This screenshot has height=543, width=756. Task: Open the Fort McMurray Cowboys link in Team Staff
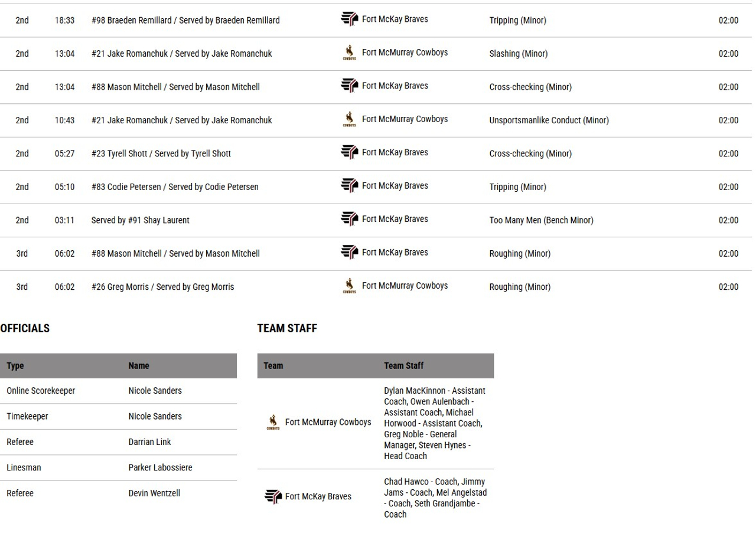328,422
